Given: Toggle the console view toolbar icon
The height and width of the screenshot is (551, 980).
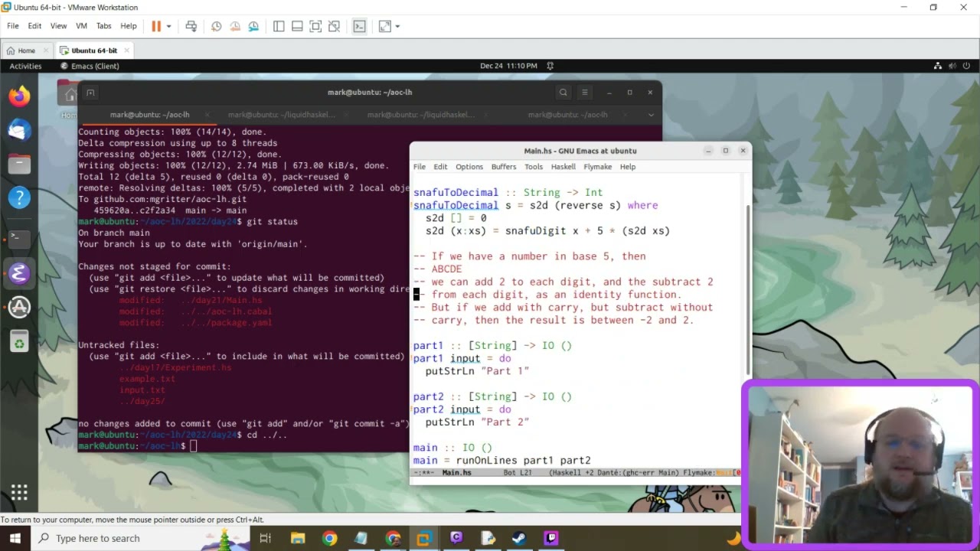Looking at the screenshot, I should click(x=360, y=26).
